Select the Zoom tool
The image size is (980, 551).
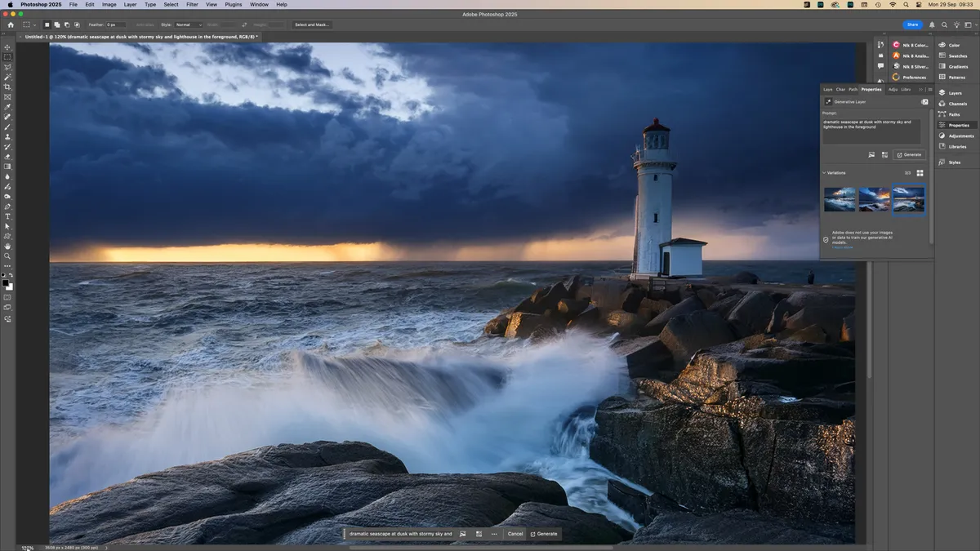(7, 256)
